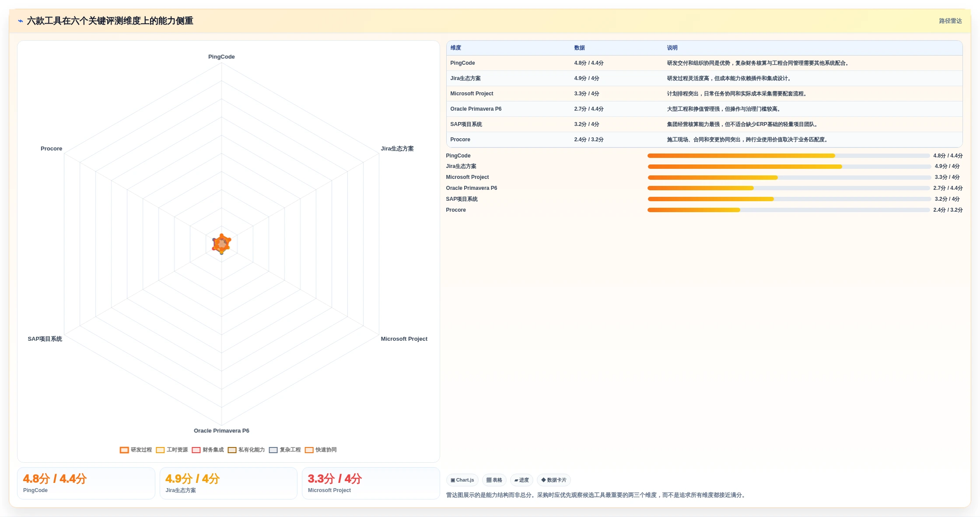Click the Procore progress bar
This screenshot has width=980, height=517.
pos(788,210)
